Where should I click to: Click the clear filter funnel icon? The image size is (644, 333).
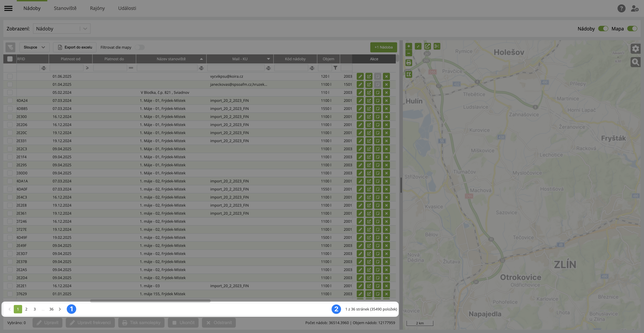tap(10, 47)
